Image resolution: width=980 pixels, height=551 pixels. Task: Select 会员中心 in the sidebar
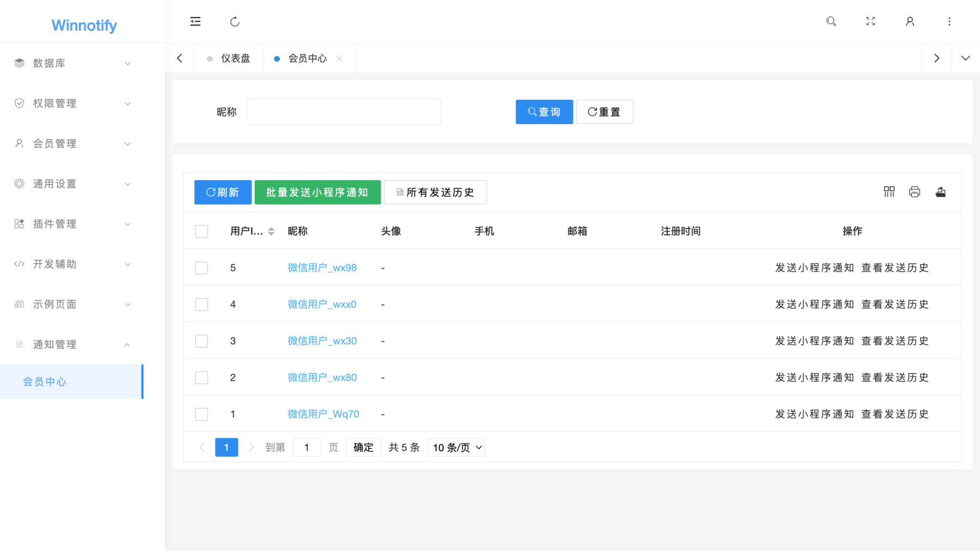[x=45, y=382]
